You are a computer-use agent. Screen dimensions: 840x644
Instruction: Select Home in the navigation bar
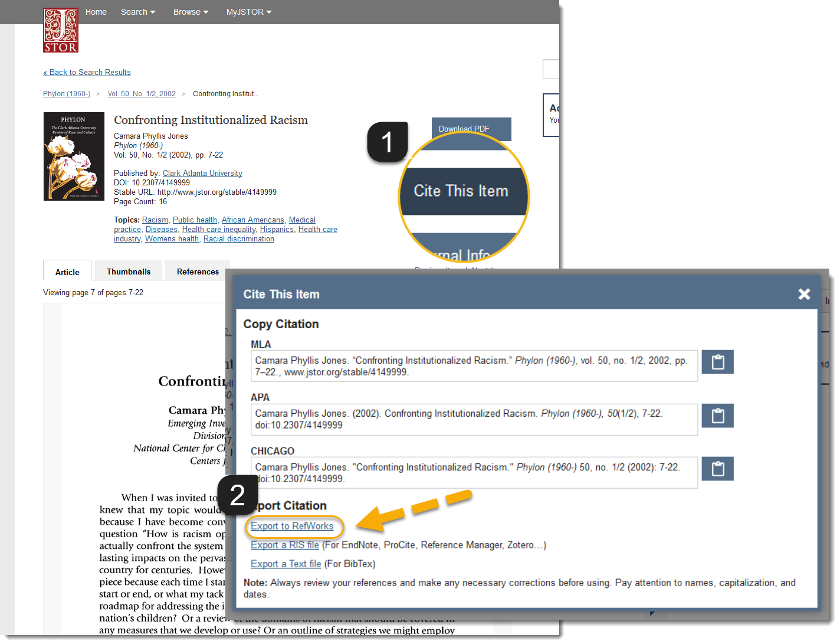(x=96, y=12)
